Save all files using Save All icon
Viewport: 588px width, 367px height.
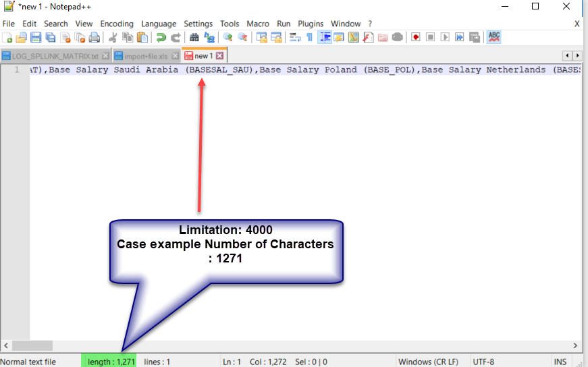coord(50,38)
